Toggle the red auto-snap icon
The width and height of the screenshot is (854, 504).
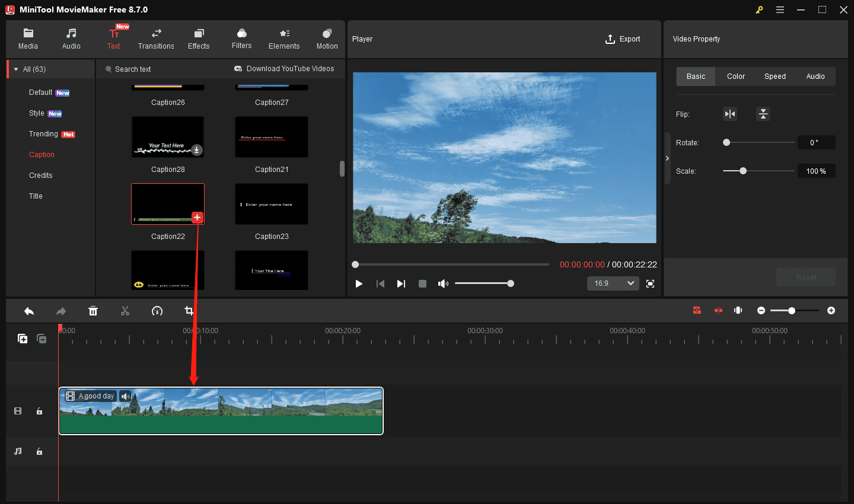point(697,310)
